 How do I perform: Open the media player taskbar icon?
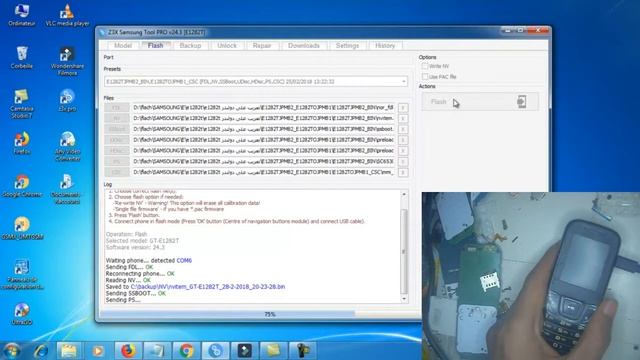[x=98, y=351]
